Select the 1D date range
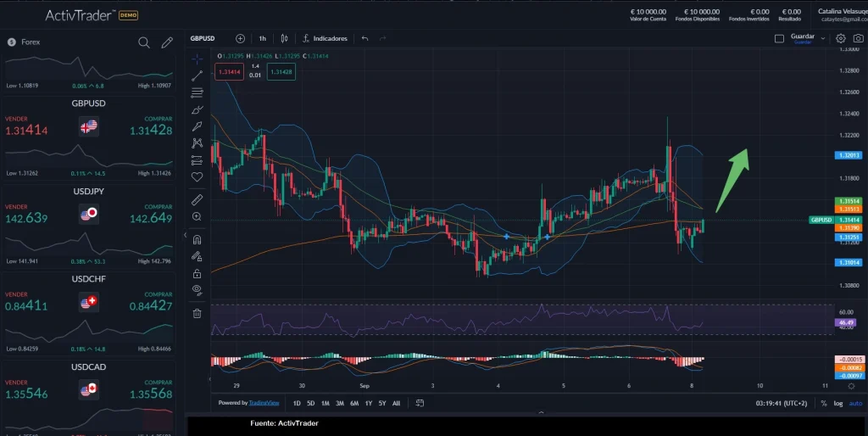 click(297, 403)
